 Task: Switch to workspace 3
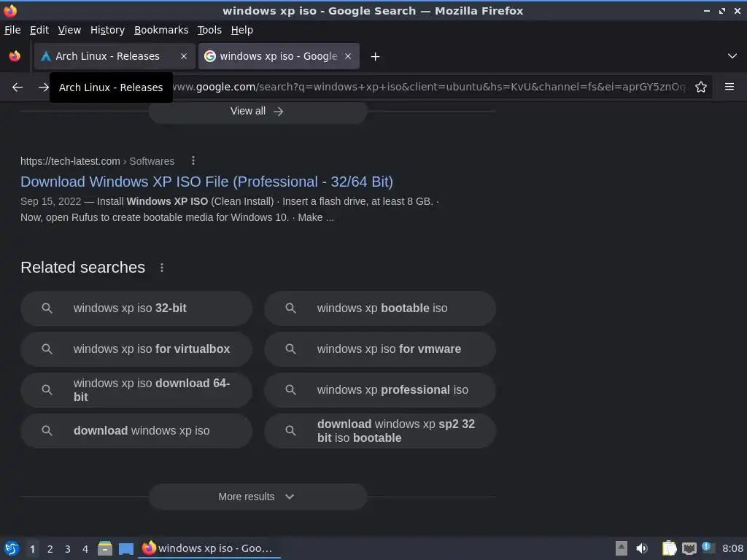[x=68, y=549]
